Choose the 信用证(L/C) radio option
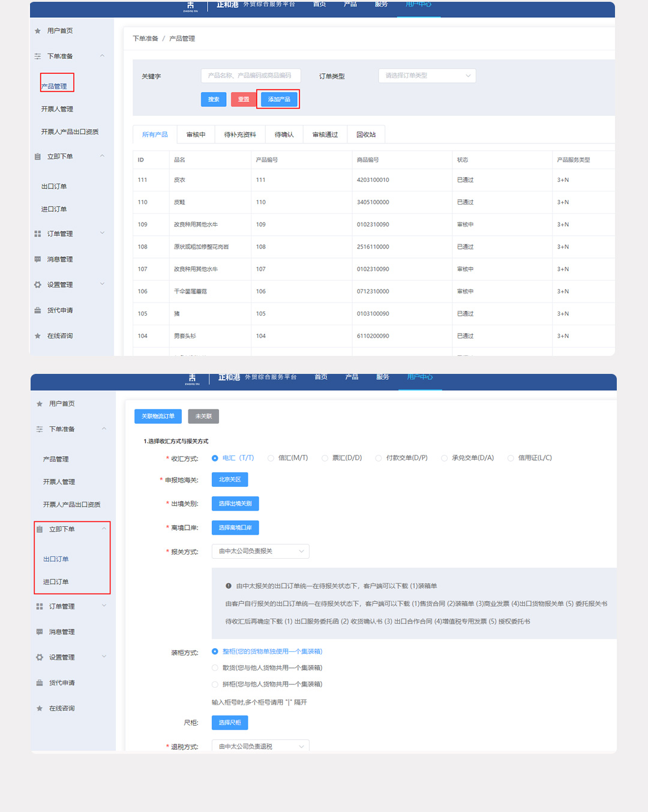648x812 pixels. [x=511, y=458]
